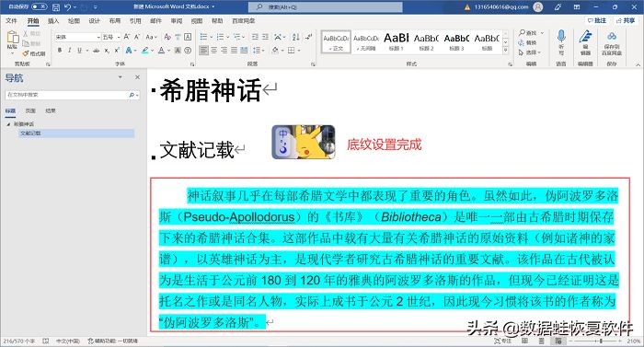
Task: Click the Save disk icon
Action: pos(56,7)
